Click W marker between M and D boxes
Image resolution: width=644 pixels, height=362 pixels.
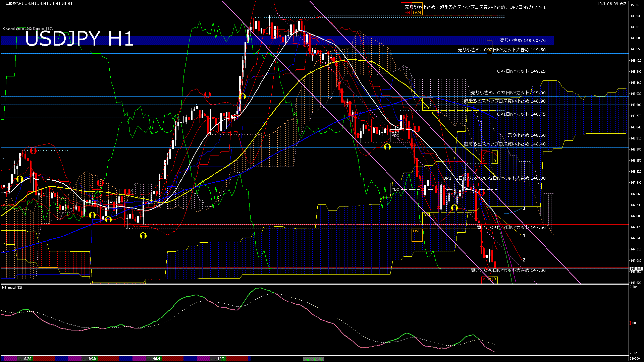click(x=489, y=279)
